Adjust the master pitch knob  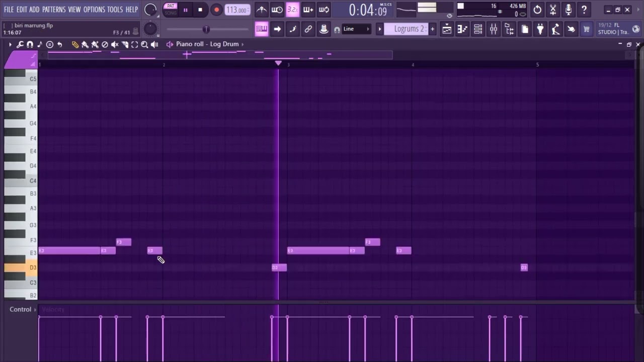coord(150,29)
